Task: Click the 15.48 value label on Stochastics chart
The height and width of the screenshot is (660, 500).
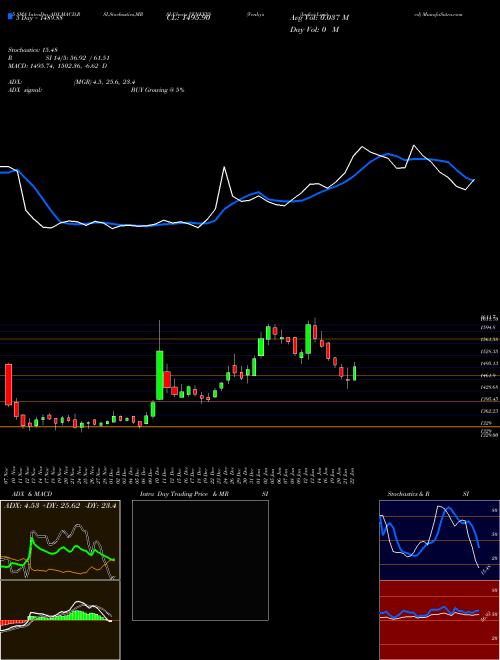Action: [485, 570]
